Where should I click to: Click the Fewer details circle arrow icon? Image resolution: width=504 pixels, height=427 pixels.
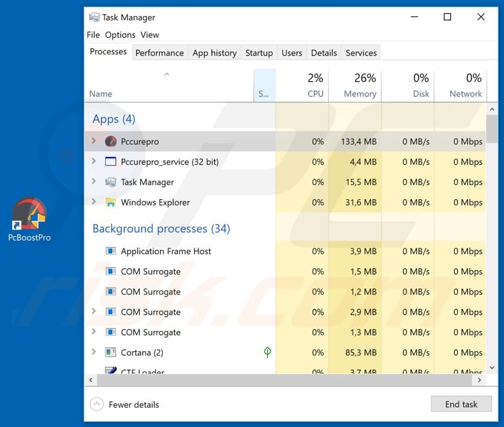[97, 404]
